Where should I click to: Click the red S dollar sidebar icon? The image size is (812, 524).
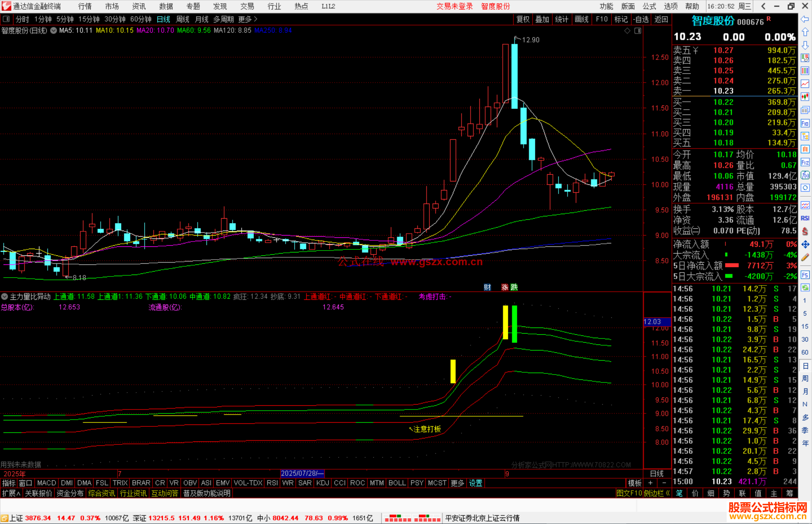coord(805,231)
